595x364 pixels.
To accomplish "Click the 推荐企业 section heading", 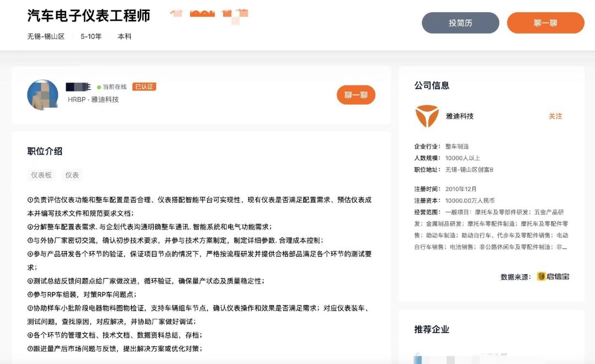I will point(432,329).
